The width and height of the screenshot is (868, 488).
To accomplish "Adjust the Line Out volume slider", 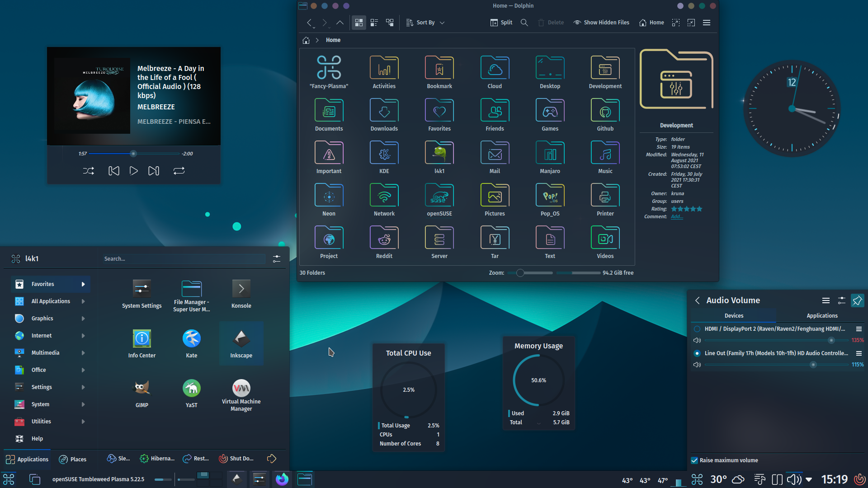I will (x=776, y=365).
